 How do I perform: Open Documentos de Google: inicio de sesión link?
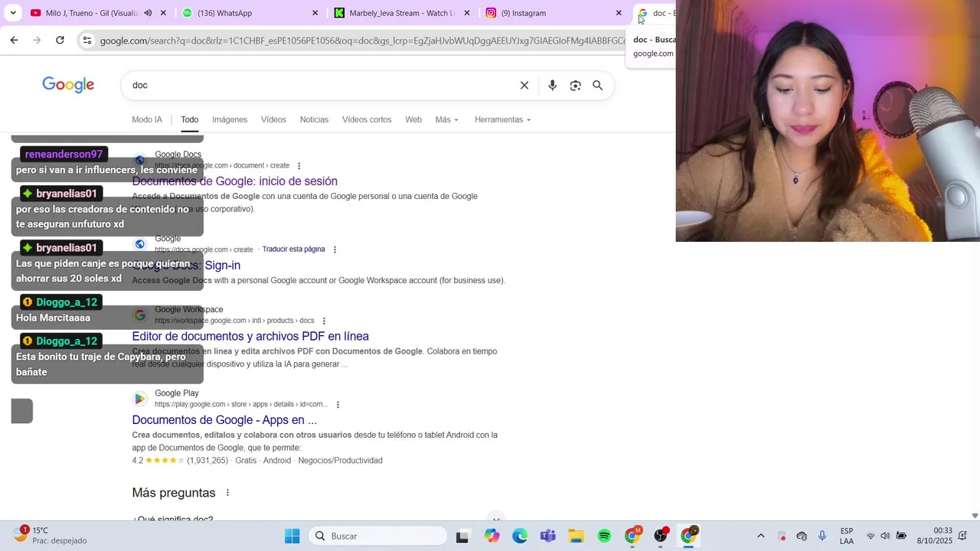pyautogui.click(x=234, y=181)
